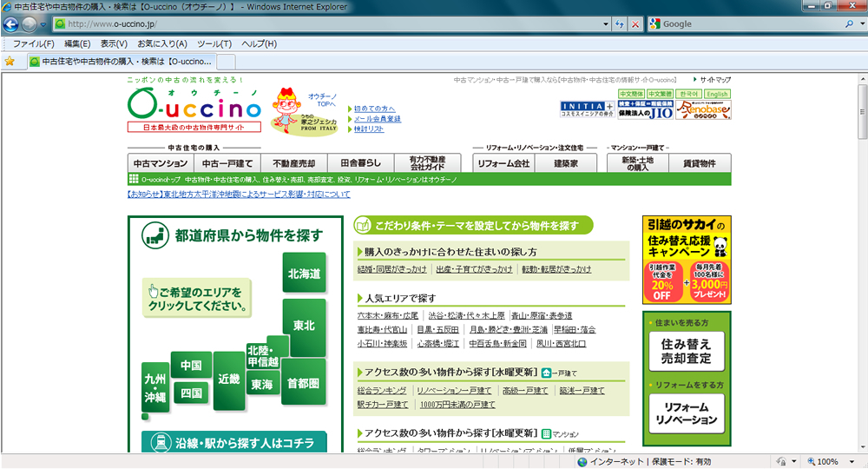Image resolution: width=868 pixels, height=469 pixels.
Task: Click the Favorites star icon
Action: [10, 62]
